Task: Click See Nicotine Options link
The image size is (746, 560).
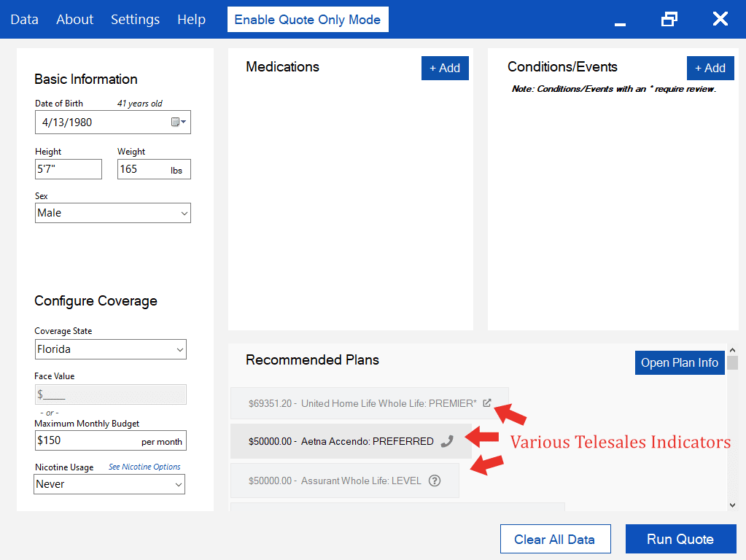Action: point(144,467)
